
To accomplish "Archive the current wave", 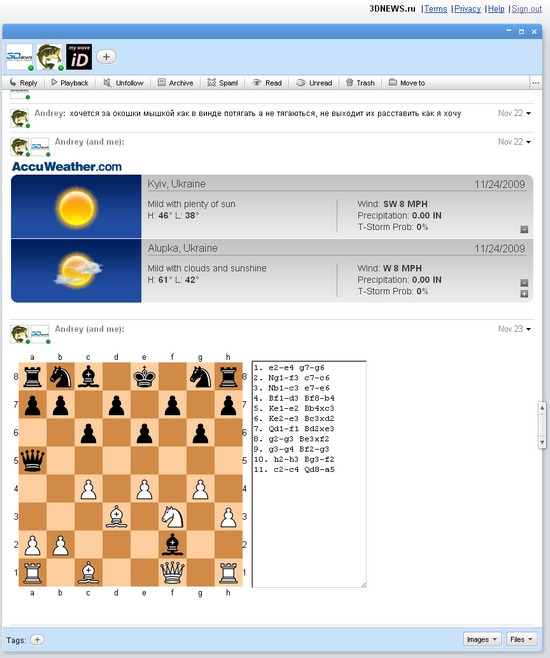I will (175, 83).
